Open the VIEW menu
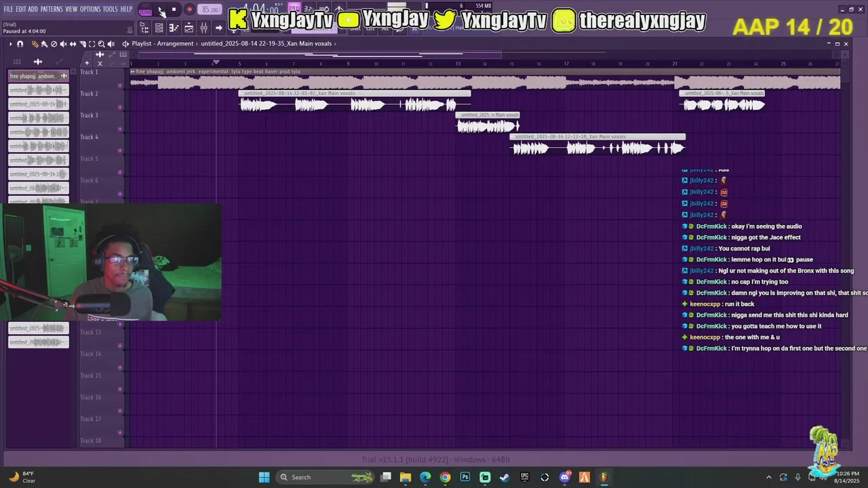Viewport: 868px width, 488px height. pyautogui.click(x=71, y=9)
